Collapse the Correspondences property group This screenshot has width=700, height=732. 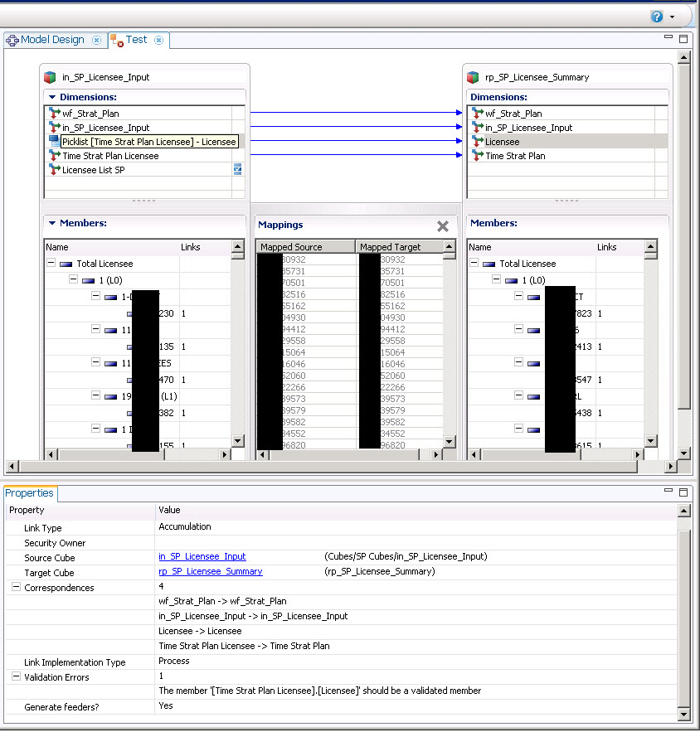(15, 588)
